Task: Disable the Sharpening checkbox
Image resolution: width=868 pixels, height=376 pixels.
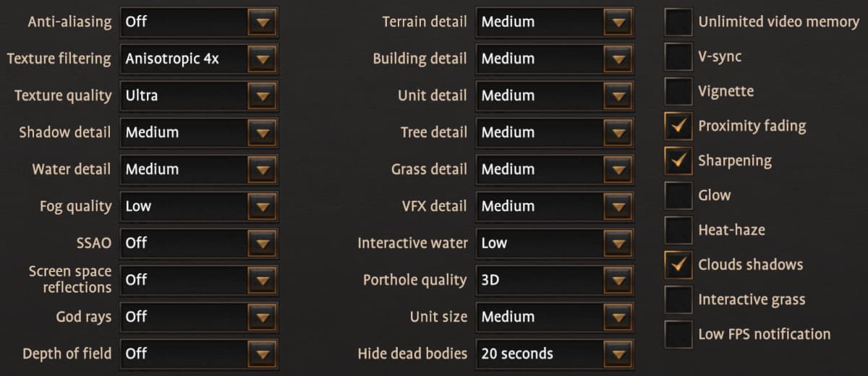Action: [x=678, y=161]
